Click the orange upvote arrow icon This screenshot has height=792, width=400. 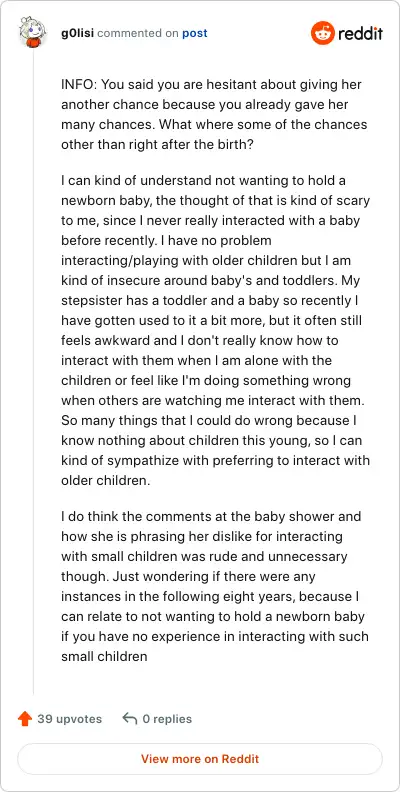pos(25,719)
